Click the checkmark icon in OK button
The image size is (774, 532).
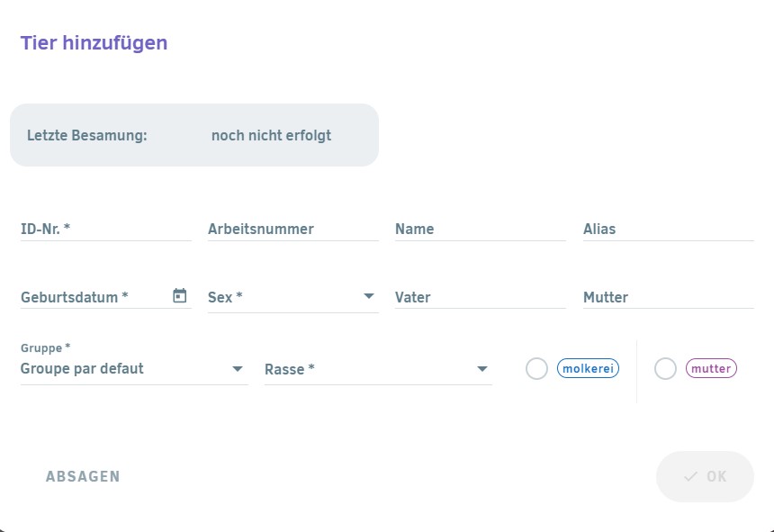(690, 476)
